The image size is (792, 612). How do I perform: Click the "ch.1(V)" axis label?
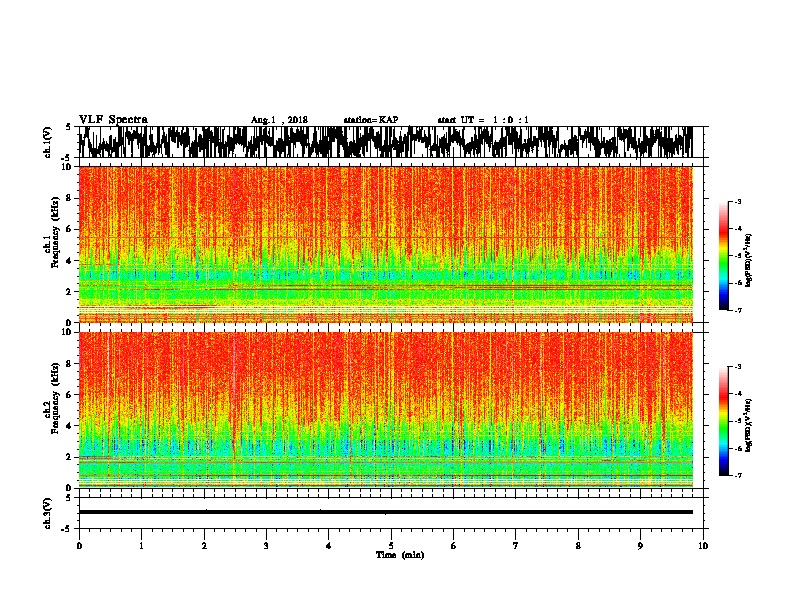(47, 143)
